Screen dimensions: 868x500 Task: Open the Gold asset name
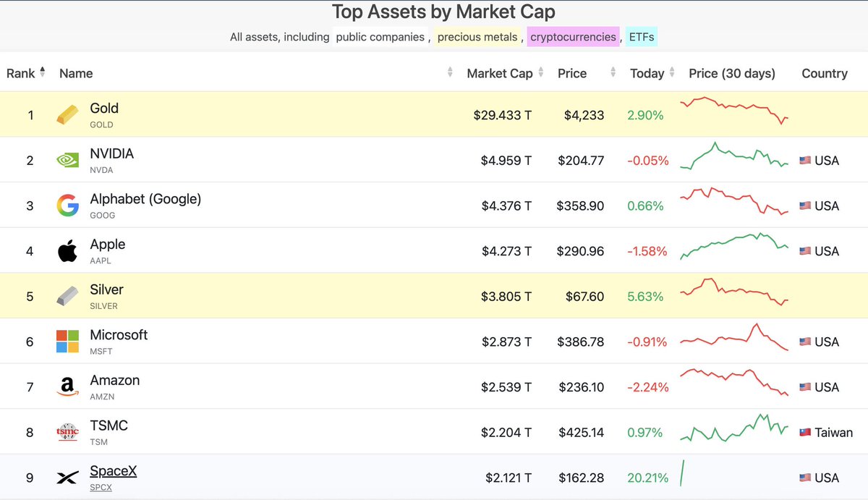tap(104, 109)
